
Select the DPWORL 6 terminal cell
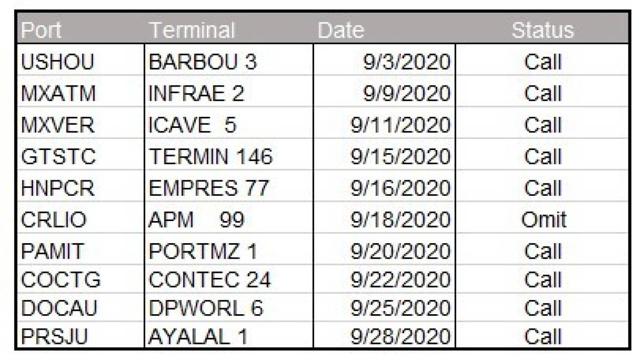pyautogui.click(x=229, y=308)
